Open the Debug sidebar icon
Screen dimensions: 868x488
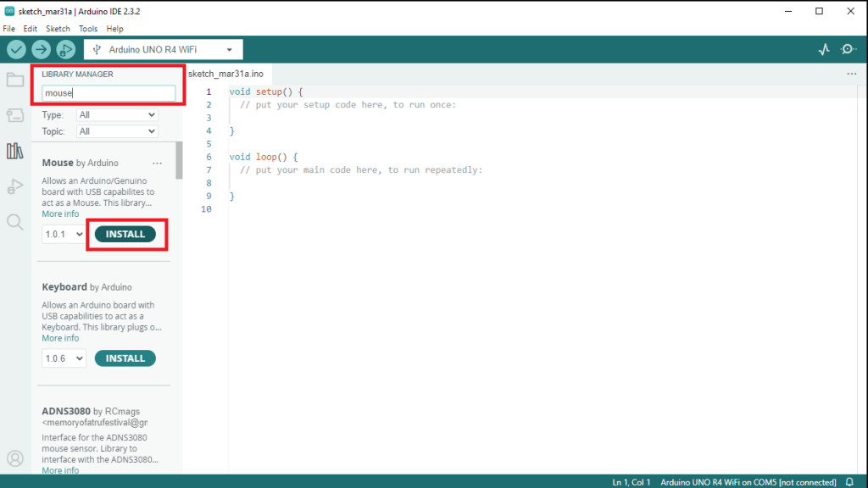pos(15,186)
